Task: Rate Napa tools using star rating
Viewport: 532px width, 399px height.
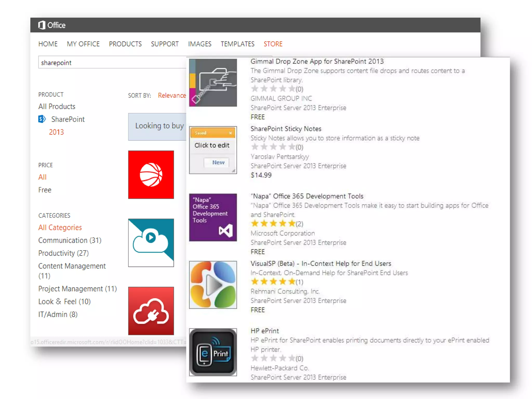Action: click(x=273, y=223)
